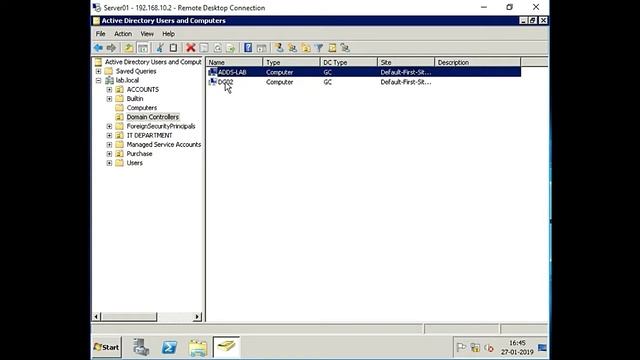Sort by the Description column header
This screenshot has height=360, width=640.
click(x=478, y=62)
